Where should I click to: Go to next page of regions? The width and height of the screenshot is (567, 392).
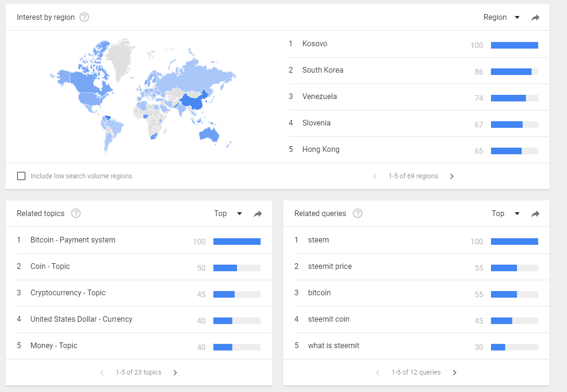pos(452,176)
